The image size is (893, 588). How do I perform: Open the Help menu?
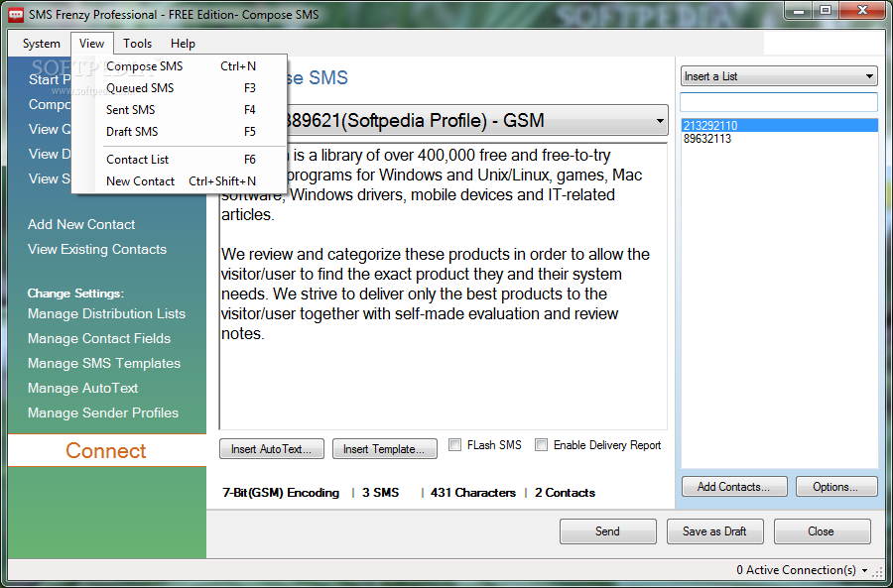[183, 44]
